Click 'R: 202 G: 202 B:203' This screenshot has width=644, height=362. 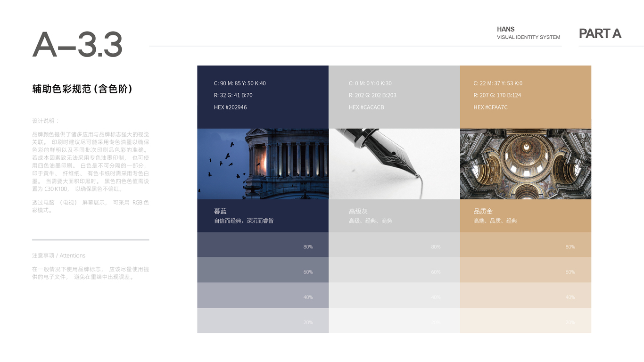click(x=372, y=95)
